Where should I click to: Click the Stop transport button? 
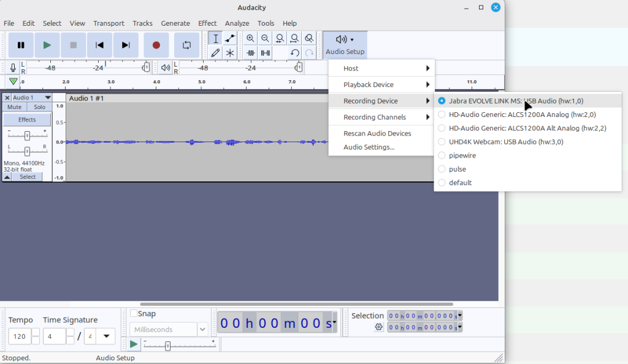(74, 45)
